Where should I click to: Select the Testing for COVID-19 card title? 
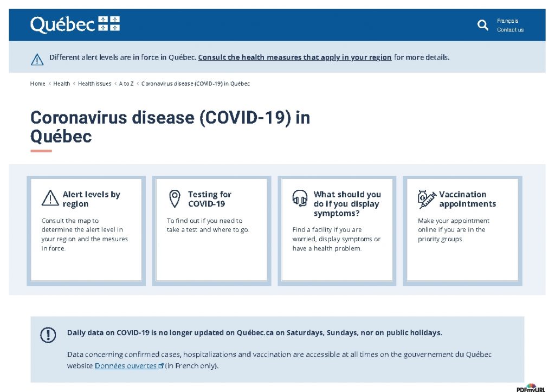point(209,199)
